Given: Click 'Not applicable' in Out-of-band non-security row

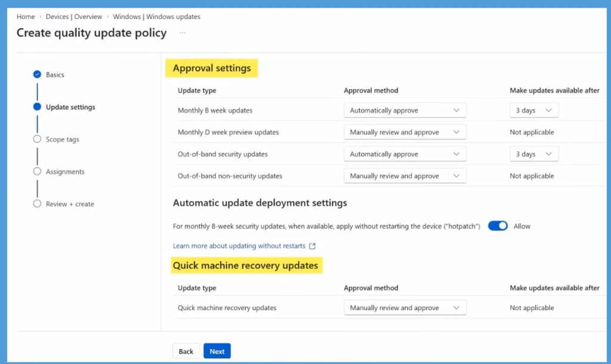Looking at the screenshot, I should 532,176.
